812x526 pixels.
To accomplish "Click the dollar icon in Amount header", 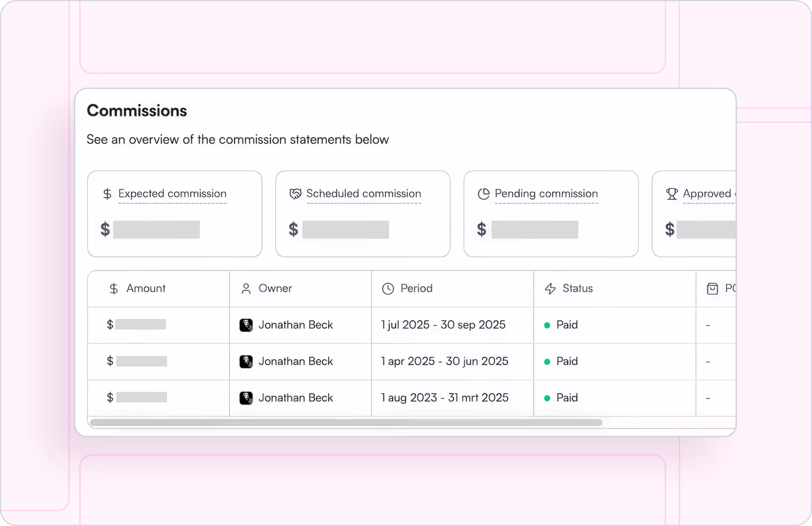I will [x=114, y=289].
